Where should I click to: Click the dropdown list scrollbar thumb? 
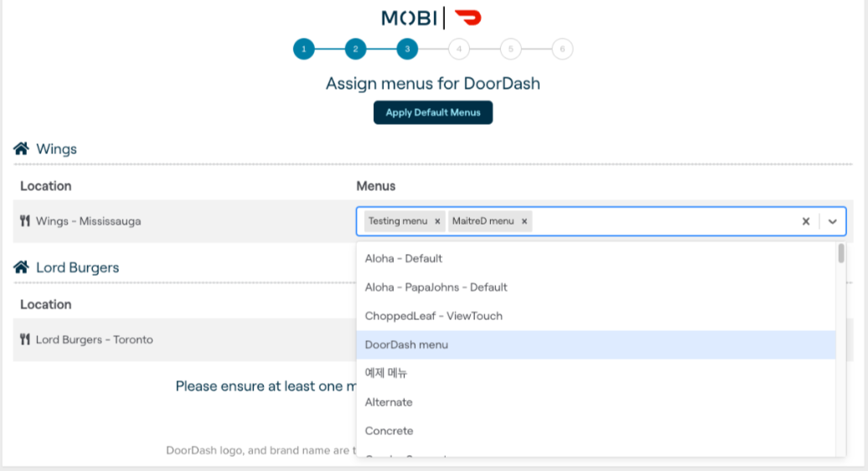(x=840, y=254)
